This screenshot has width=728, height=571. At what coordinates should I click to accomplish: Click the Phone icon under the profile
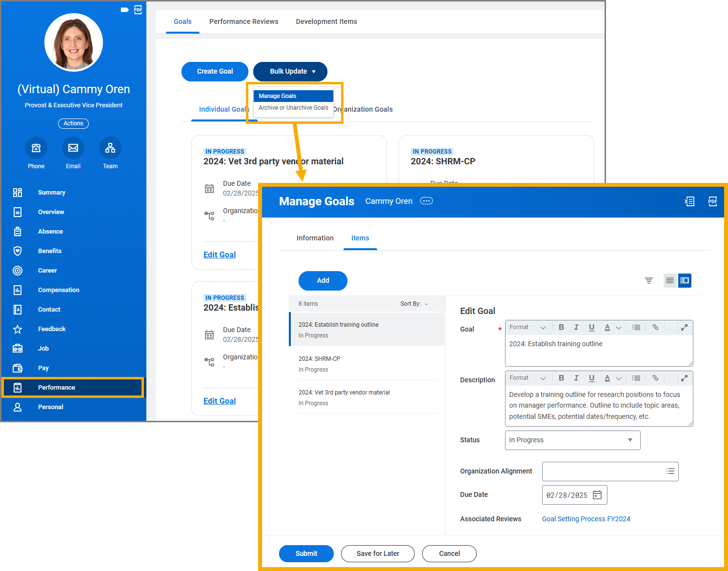point(36,148)
